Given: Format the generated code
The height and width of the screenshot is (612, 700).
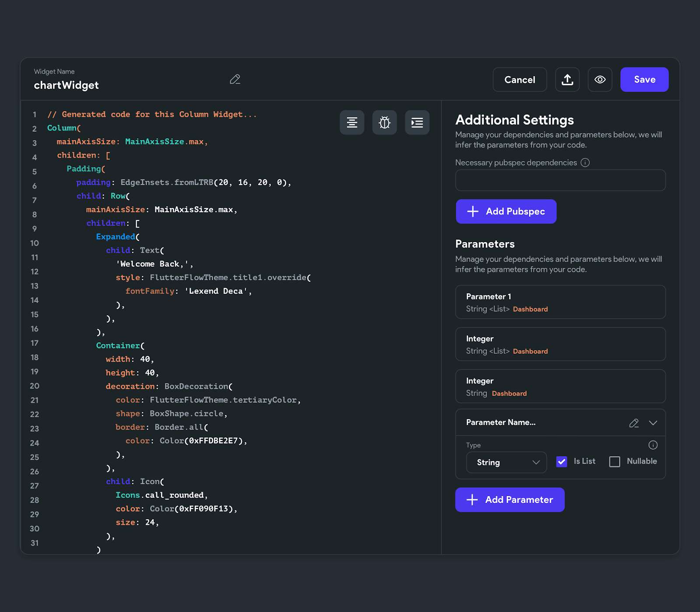Looking at the screenshot, I should (x=352, y=123).
